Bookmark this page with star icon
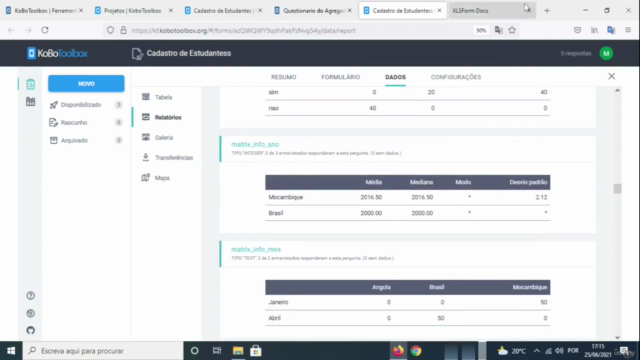 coord(512,30)
